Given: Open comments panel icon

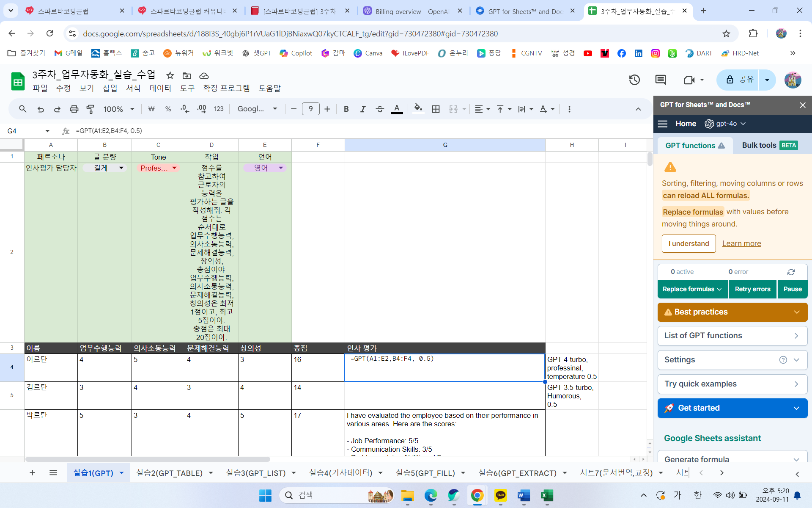Looking at the screenshot, I should pyautogui.click(x=660, y=80).
